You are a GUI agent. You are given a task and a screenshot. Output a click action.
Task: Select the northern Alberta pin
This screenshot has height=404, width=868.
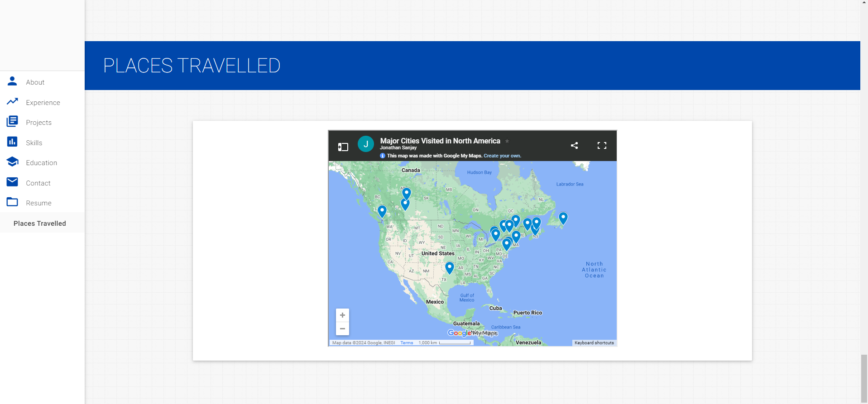(x=407, y=194)
